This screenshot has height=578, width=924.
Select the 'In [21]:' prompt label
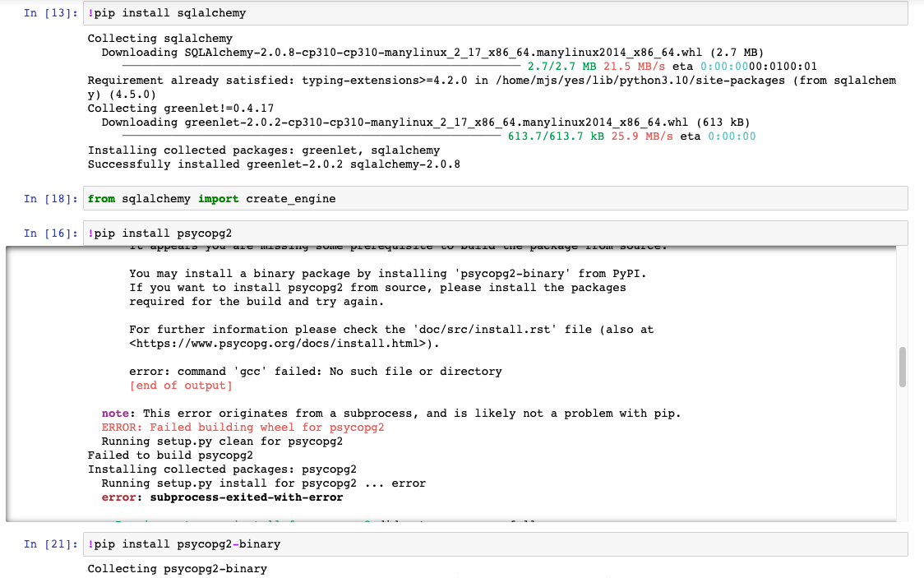coord(51,543)
